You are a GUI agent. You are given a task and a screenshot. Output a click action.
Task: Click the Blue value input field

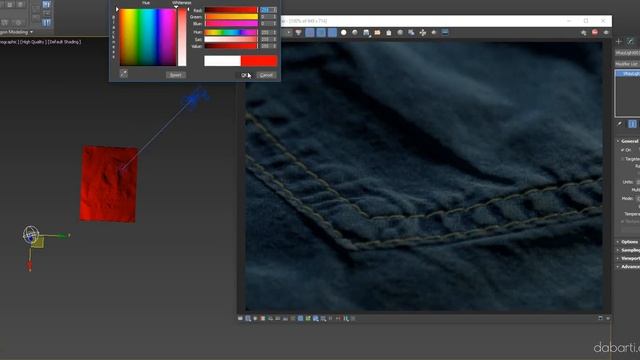pyautogui.click(x=268, y=24)
